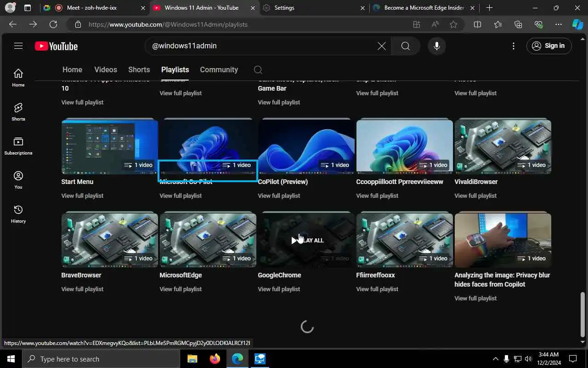This screenshot has width=588, height=368.
Task: Switch to Settings browser tab
Action: point(314,8)
